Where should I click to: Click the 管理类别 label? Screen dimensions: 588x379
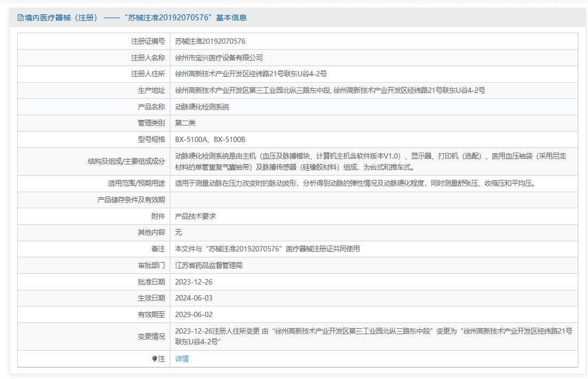click(x=151, y=123)
